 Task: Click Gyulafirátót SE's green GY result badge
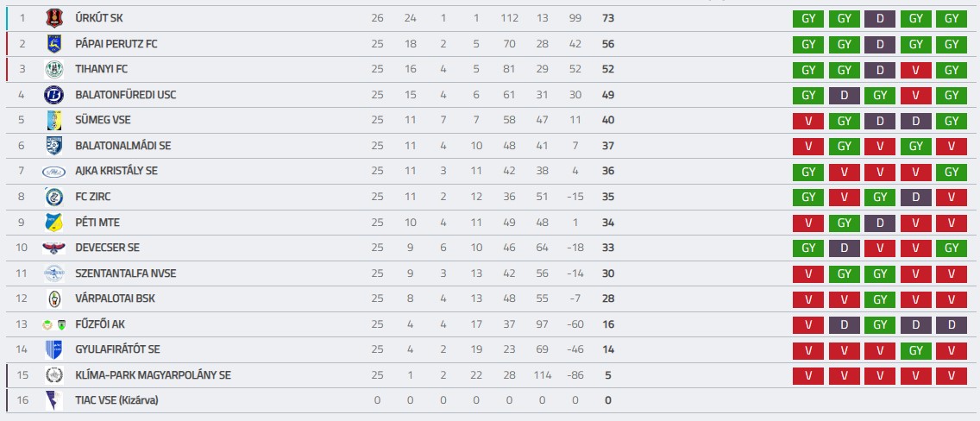point(915,349)
